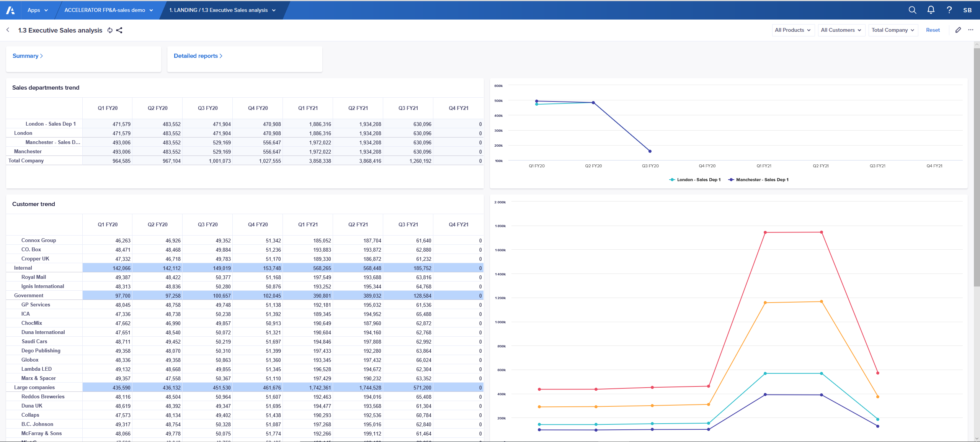This screenshot has width=980, height=442.
Task: Click the Anaplan logo
Action: coord(10,10)
